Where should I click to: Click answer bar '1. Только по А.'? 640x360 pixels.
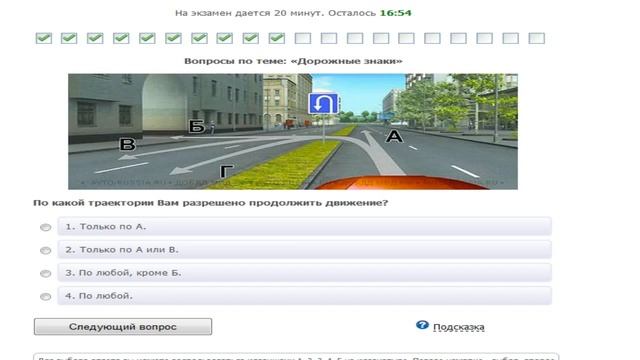pyautogui.click(x=304, y=227)
